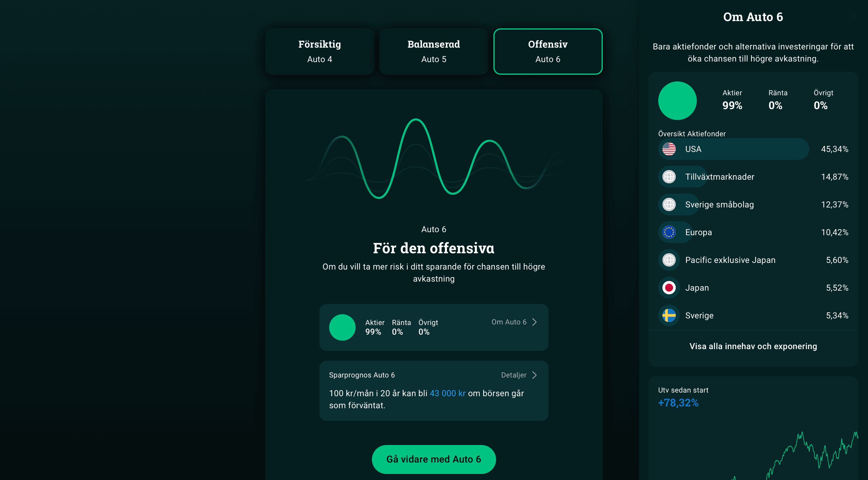This screenshot has width=868, height=480.
Task: Open Sparprognos Detaljer chevron
Action: click(534, 375)
